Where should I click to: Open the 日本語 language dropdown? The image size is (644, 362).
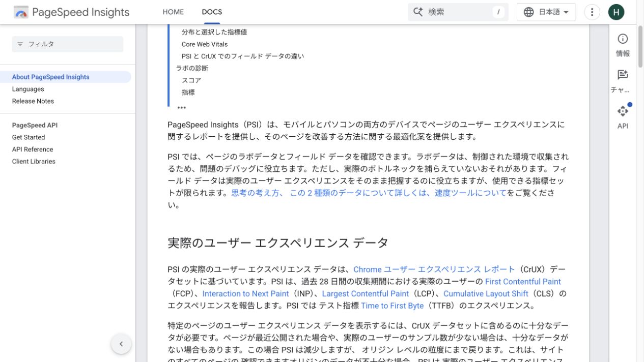tap(546, 12)
